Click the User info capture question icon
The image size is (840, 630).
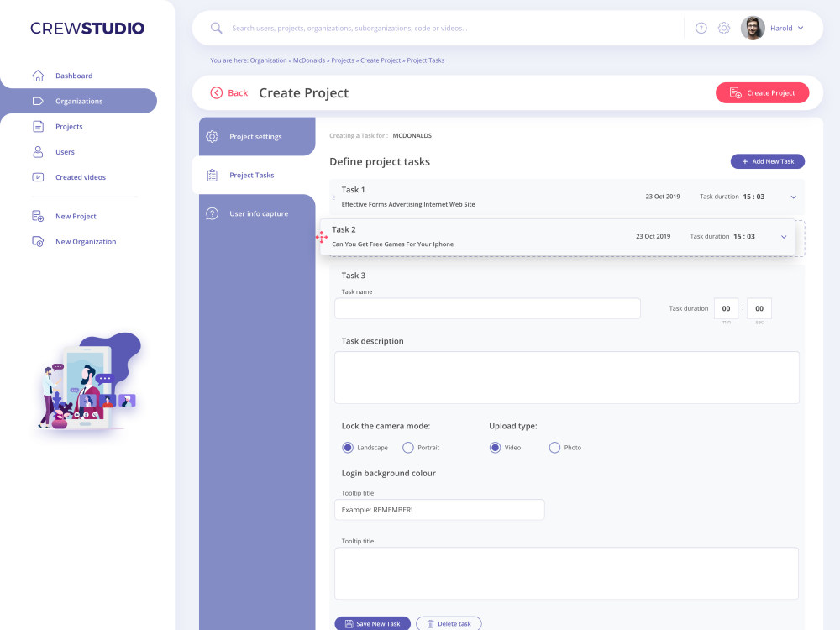click(x=213, y=213)
